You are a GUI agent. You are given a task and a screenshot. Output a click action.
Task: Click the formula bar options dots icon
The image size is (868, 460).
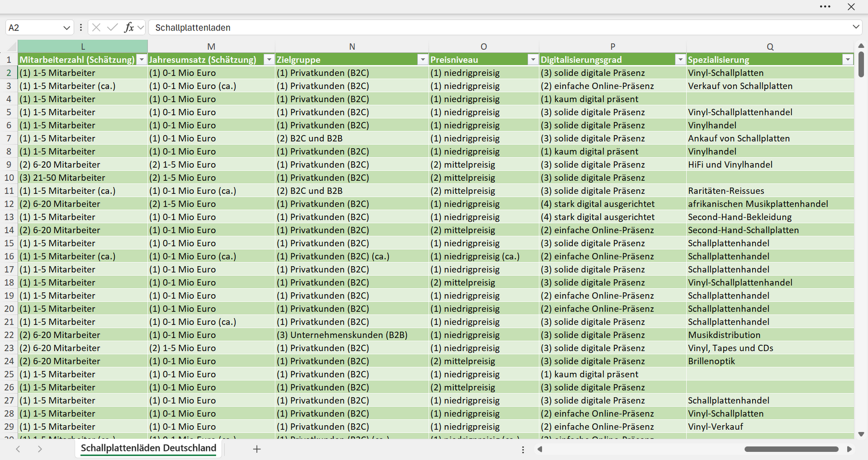pos(81,27)
